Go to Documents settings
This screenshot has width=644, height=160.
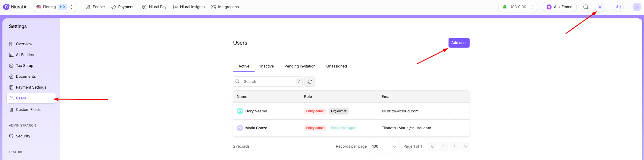coord(31,77)
